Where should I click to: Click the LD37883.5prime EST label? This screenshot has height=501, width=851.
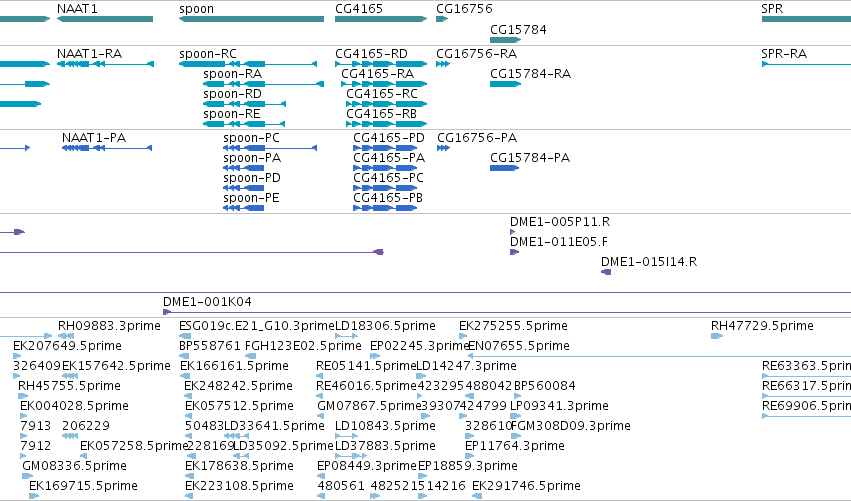pos(385,446)
